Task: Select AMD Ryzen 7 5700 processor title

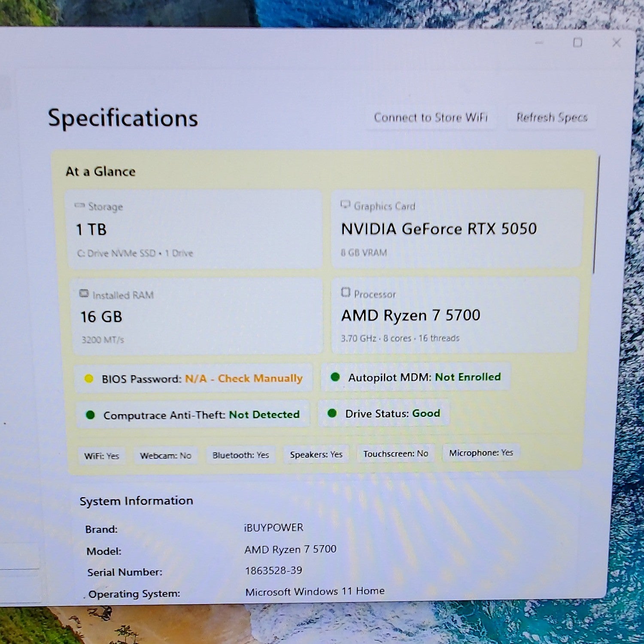Action: pyautogui.click(x=410, y=316)
